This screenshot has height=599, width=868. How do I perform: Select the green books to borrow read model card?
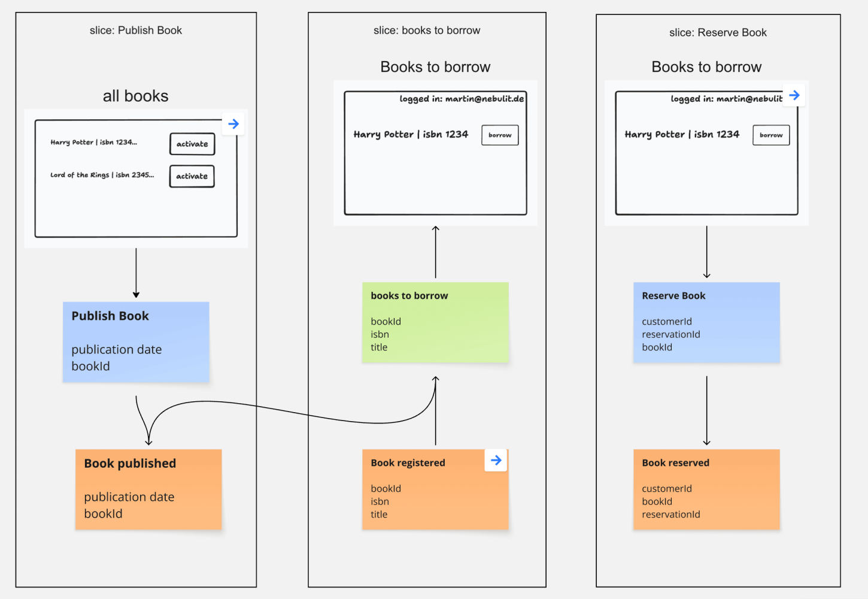(x=435, y=322)
